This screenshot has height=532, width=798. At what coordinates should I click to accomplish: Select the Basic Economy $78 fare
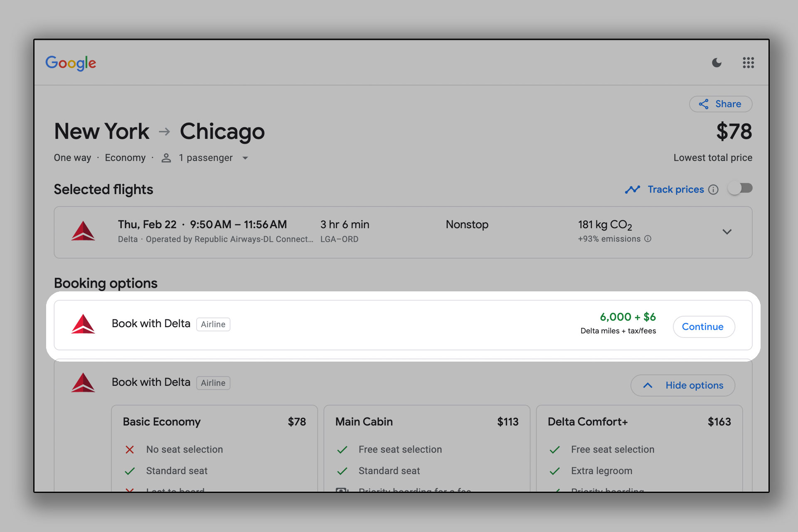214,448
